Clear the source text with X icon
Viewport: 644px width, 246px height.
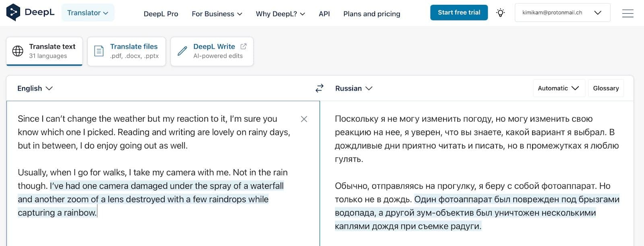click(x=304, y=119)
